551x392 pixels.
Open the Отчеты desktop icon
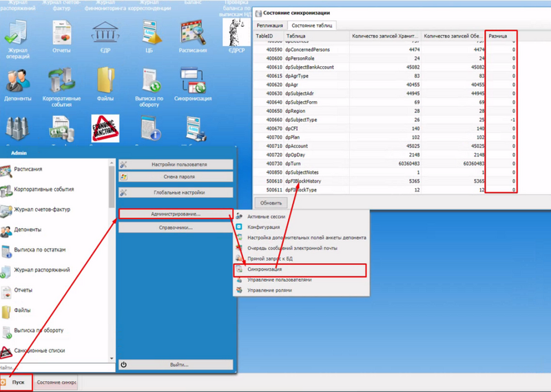(x=61, y=36)
